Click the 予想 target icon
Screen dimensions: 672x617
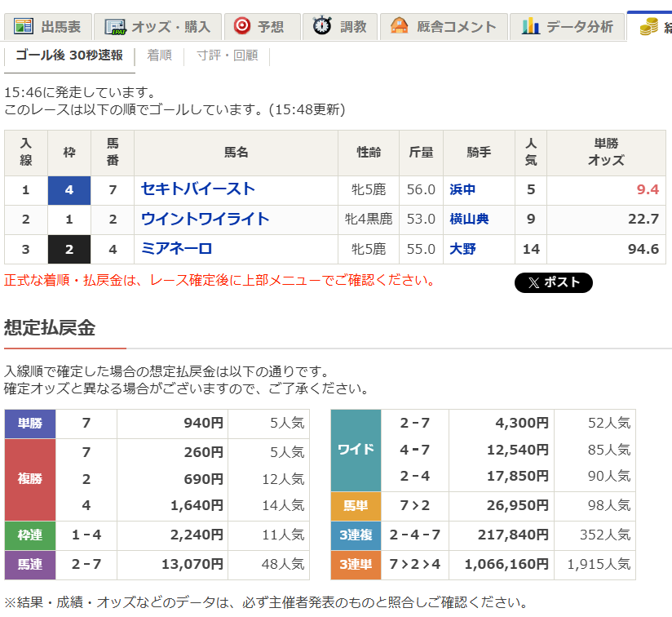pyautogui.click(x=242, y=26)
